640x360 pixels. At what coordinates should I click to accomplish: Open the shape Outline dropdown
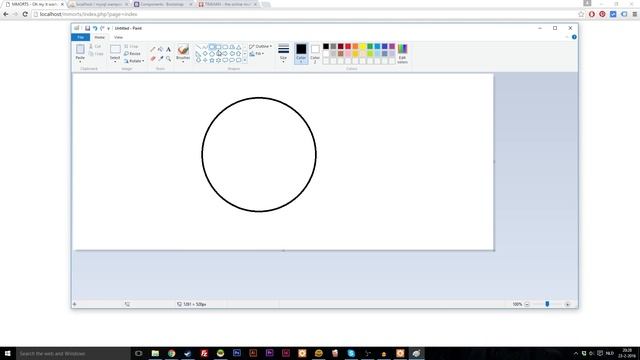click(x=260, y=47)
